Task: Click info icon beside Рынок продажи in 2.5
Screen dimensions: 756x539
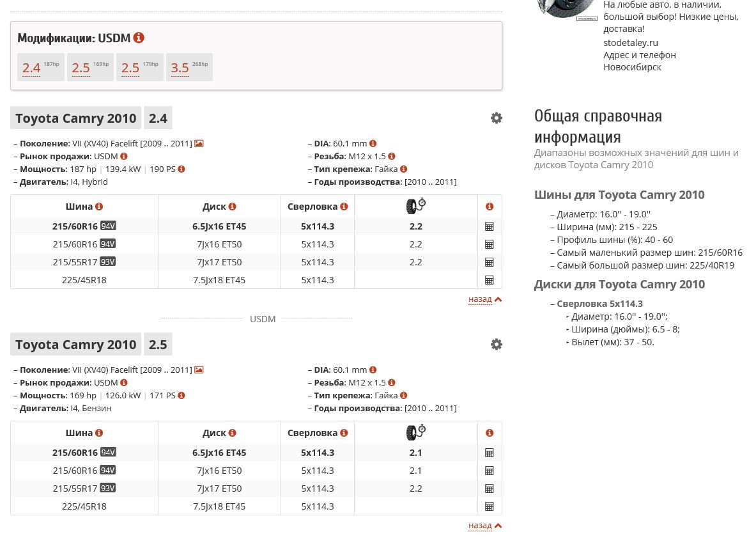Action: point(124,382)
